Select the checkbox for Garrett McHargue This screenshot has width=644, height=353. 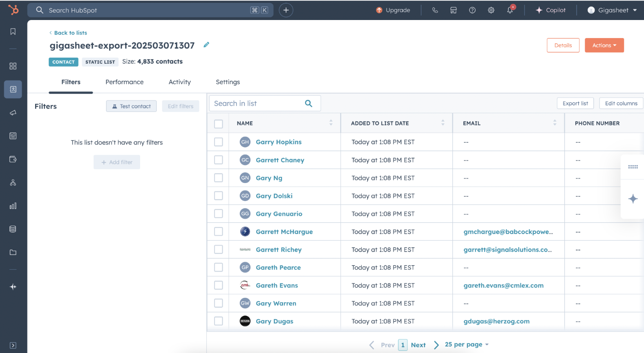tap(219, 232)
